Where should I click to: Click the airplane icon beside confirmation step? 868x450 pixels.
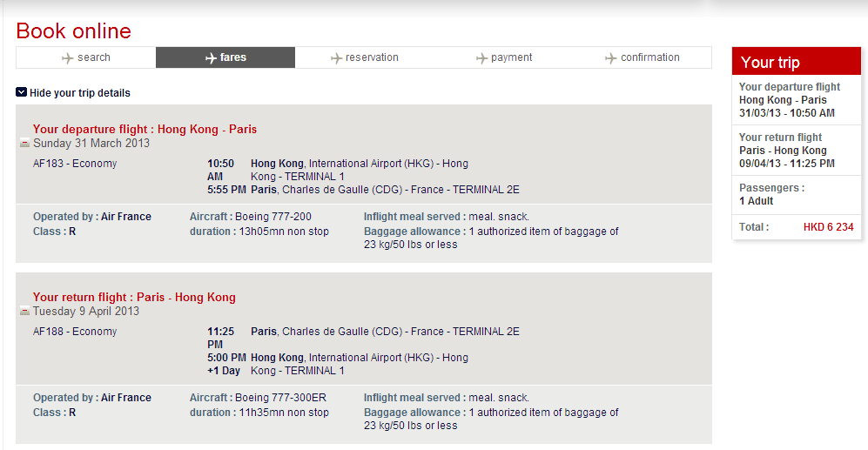(x=611, y=58)
